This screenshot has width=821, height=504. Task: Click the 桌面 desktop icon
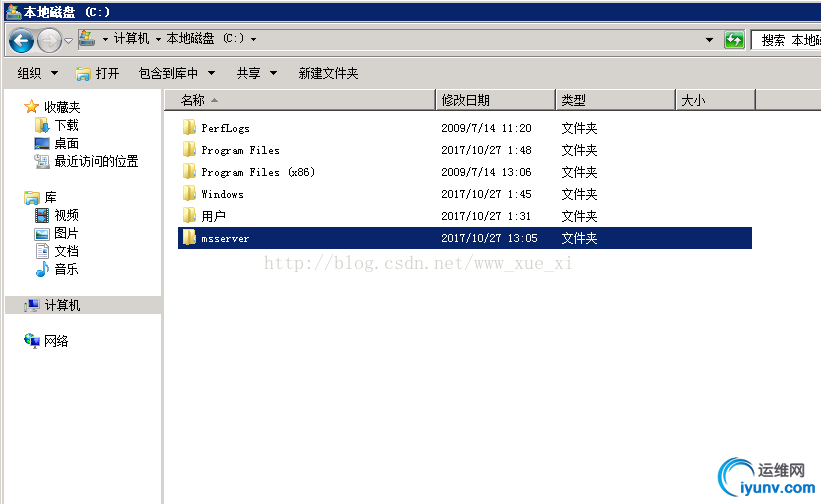[42, 143]
